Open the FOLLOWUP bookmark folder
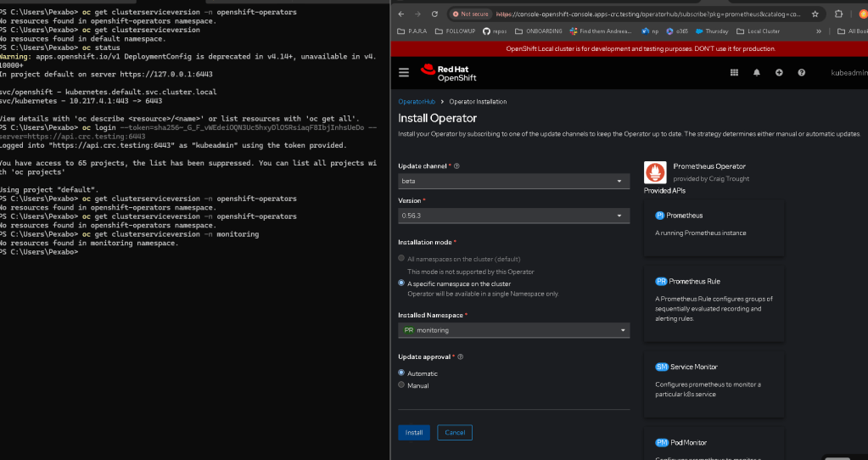 click(455, 31)
